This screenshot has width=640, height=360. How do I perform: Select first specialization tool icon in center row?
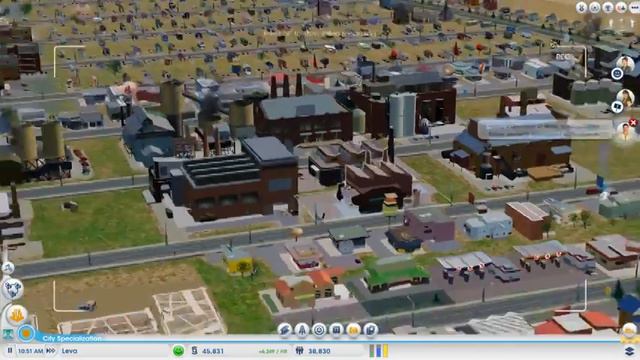[x=284, y=329]
